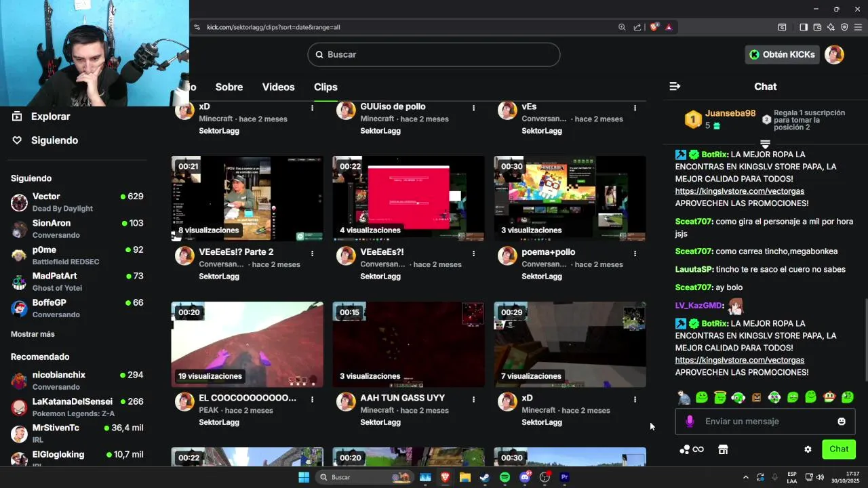Play the 'poema+pollo' clip thumbnail
This screenshot has height=488, width=868.
[570, 199]
